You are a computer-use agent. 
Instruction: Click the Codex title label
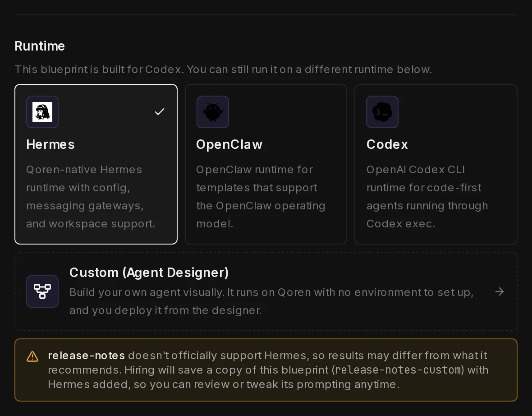(387, 145)
